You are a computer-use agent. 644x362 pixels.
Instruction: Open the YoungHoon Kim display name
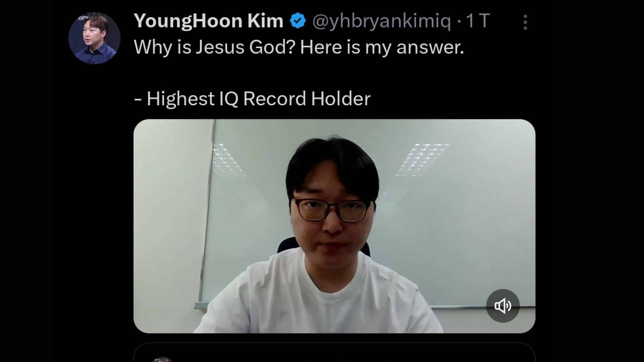tap(208, 21)
